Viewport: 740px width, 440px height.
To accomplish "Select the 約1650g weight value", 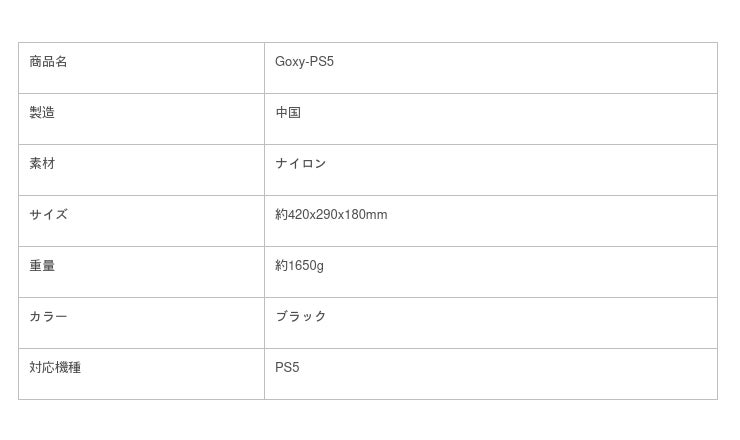I will tap(299, 266).
